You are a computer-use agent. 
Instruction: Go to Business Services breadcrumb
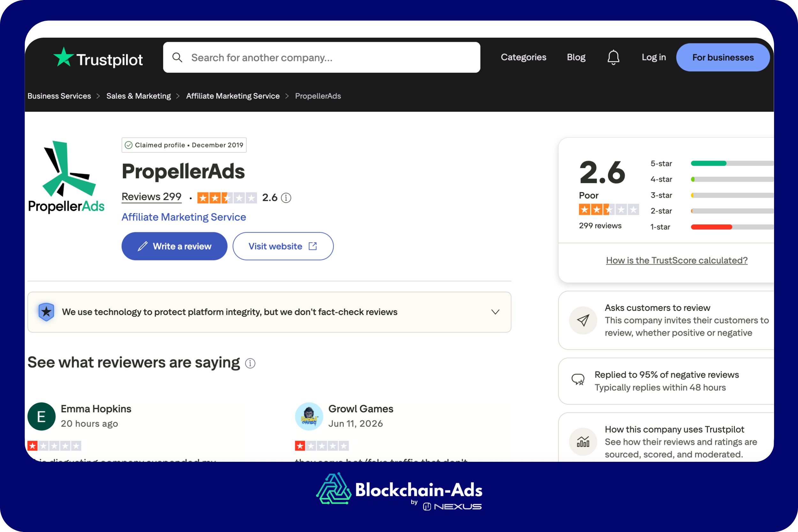(59, 96)
